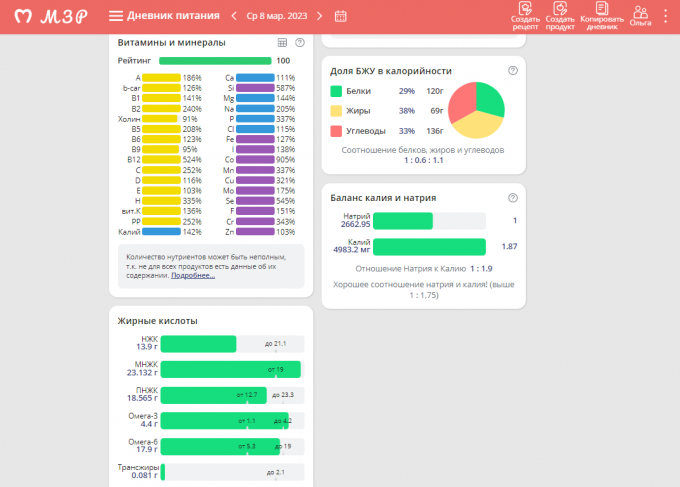Viewport: 680px width, 487px height.
Task: Open help for Баланс калия и натрия
Action: tap(513, 198)
